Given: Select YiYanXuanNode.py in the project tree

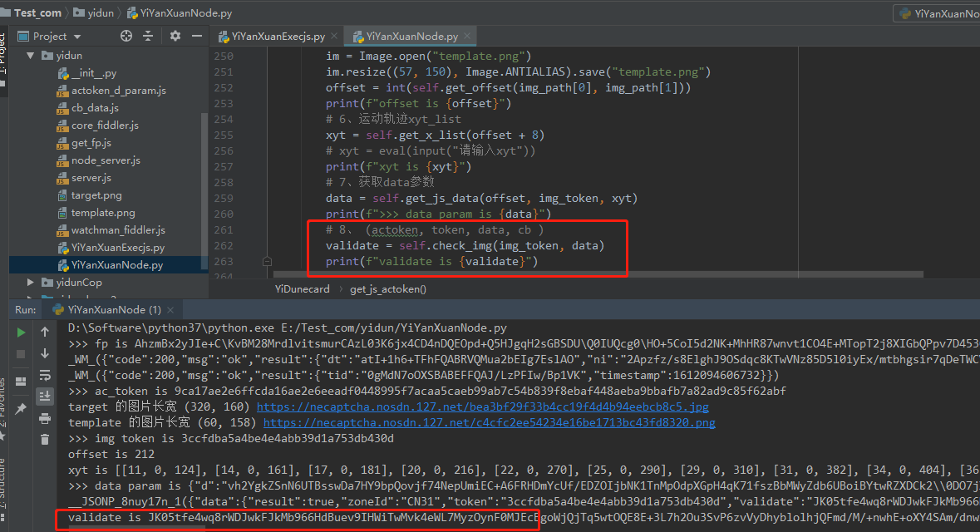Looking at the screenshot, I should (111, 265).
